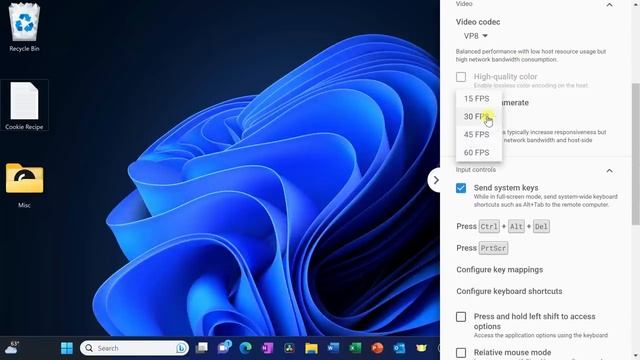Launch Word from the taskbar
This screenshot has height=360, width=640.
coord(333,348)
